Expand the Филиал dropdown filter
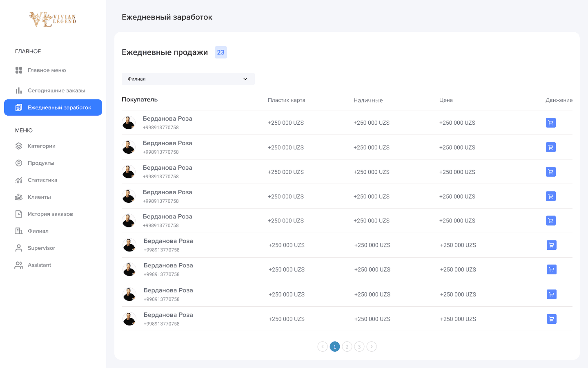Image resolution: width=588 pixels, height=368 pixels. (x=188, y=79)
